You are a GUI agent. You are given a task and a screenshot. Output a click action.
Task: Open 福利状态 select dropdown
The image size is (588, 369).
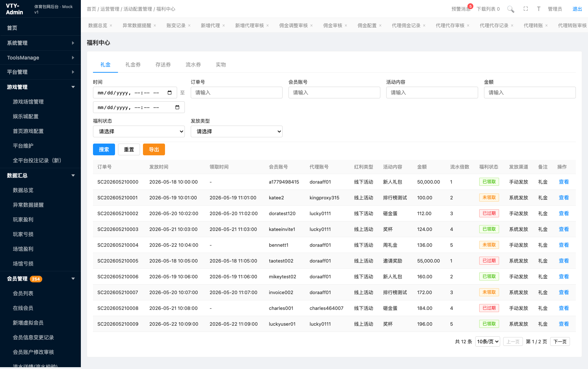point(139,131)
